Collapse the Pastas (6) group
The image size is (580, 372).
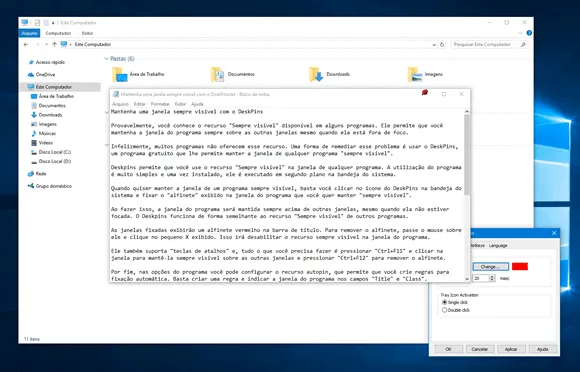[106, 59]
